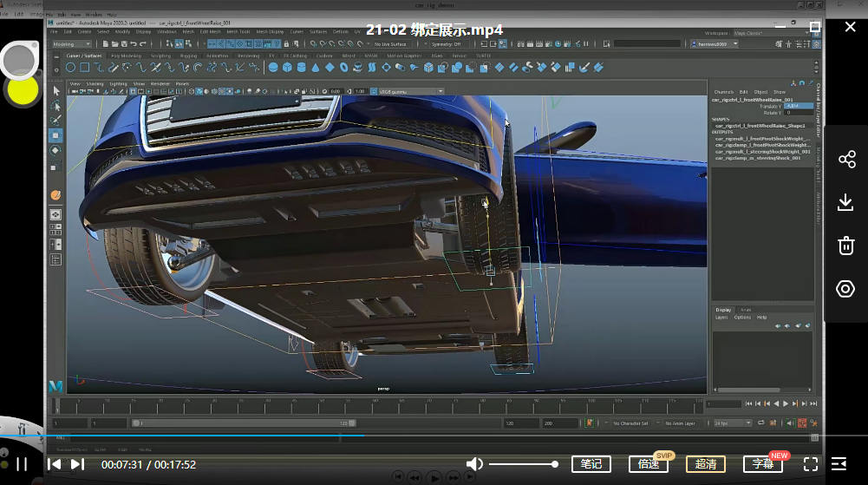Open the 笔记 notes button

click(591, 464)
